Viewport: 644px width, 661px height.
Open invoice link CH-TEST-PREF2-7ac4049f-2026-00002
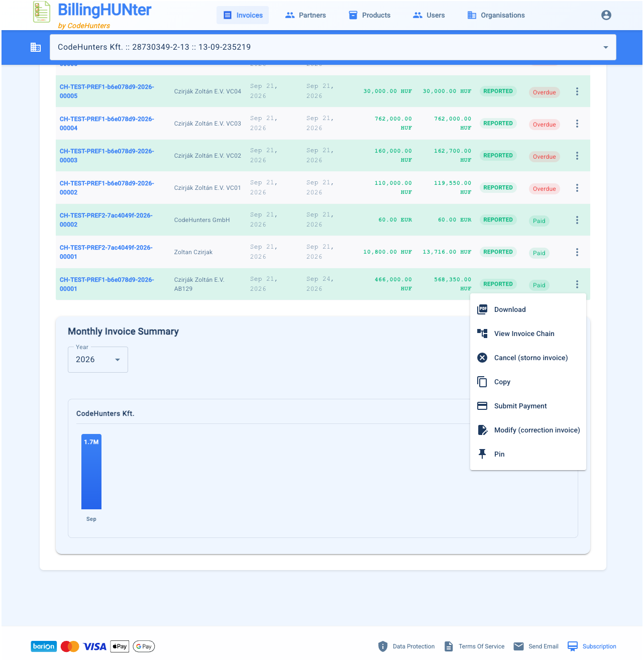pos(106,220)
